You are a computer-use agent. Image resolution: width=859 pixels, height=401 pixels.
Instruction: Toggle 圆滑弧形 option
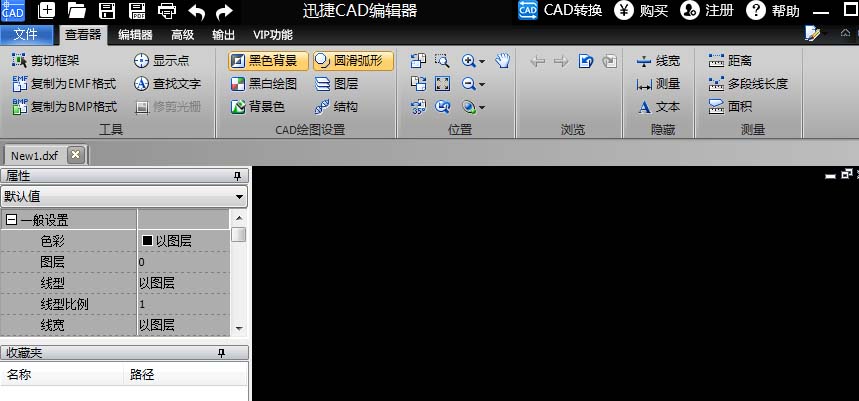pos(353,61)
